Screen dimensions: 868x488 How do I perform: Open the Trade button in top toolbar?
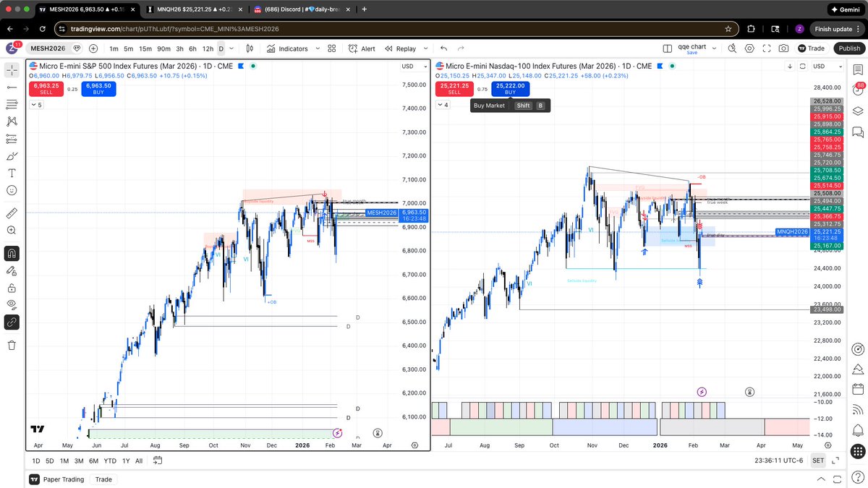point(812,48)
